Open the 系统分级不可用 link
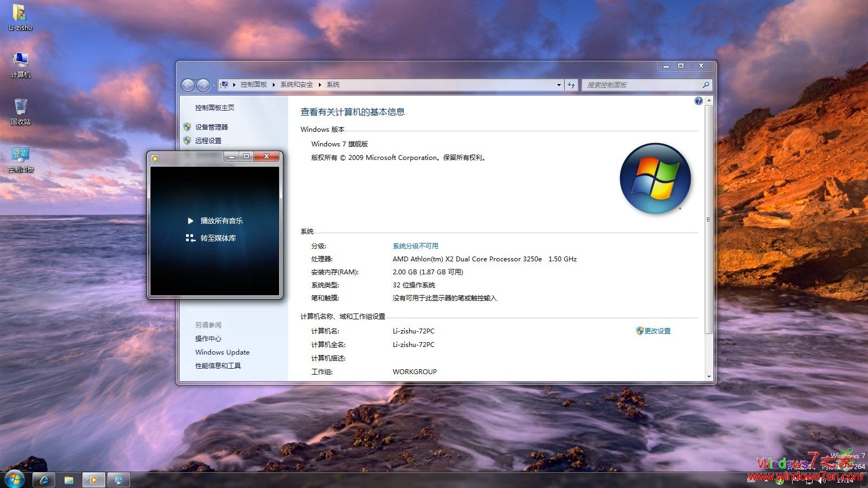The image size is (868, 488). 416,245
